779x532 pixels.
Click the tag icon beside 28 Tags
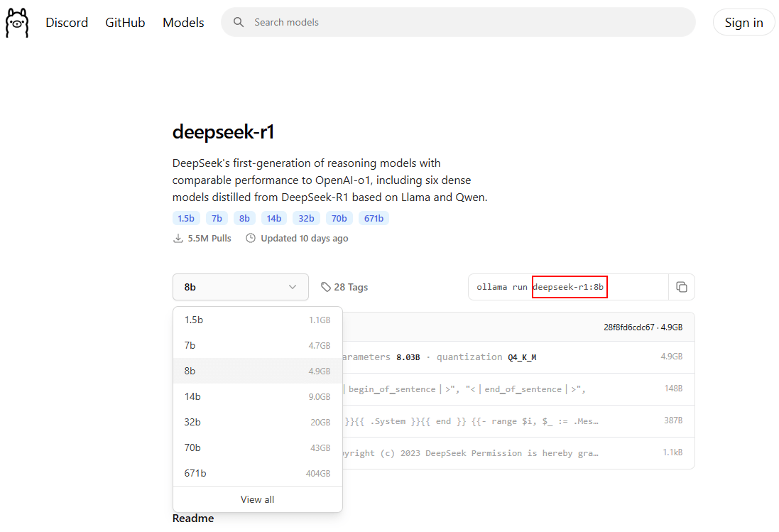326,287
